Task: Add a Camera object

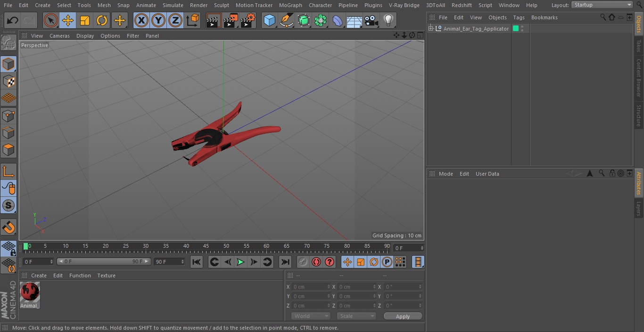Action: tap(372, 20)
